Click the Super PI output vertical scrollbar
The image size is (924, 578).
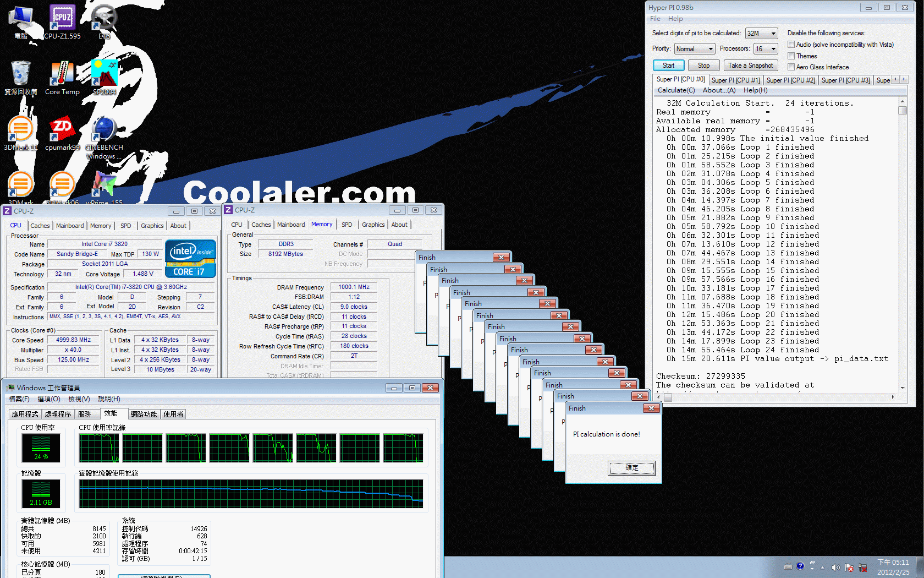(903, 244)
